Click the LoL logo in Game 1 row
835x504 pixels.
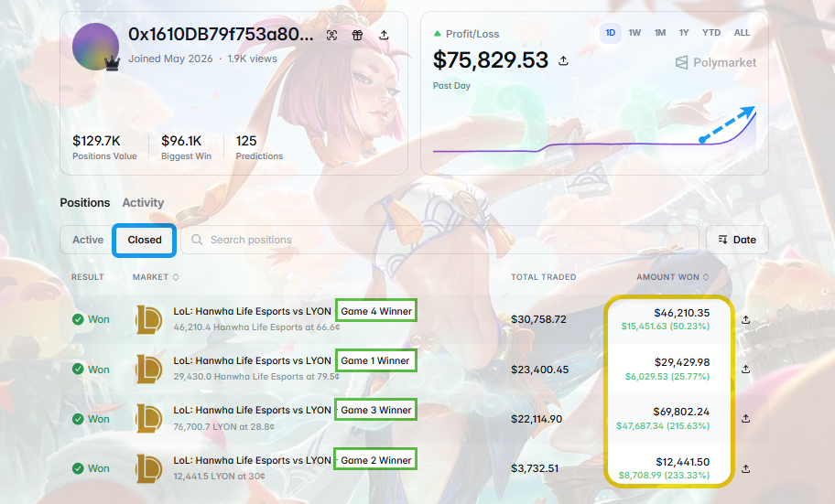click(x=148, y=369)
